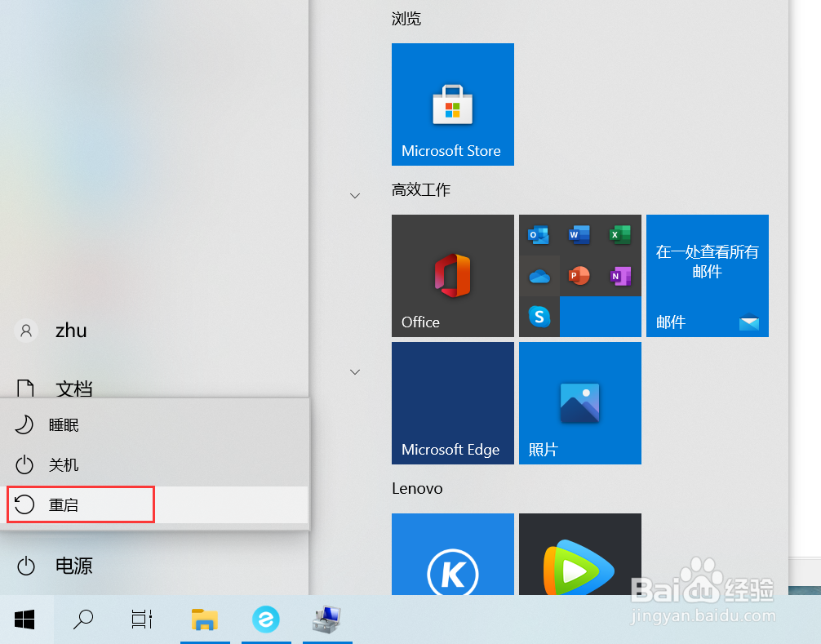Open Task View on the taskbar

coord(141,620)
